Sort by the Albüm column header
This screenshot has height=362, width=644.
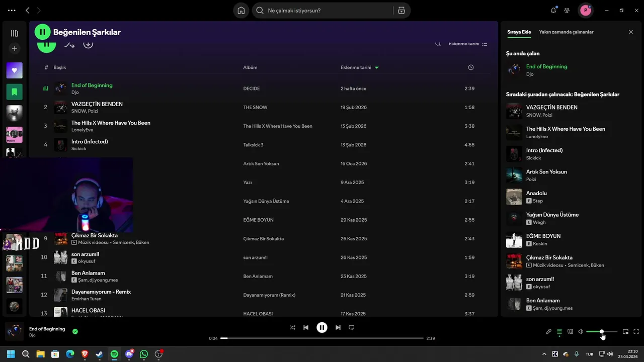click(x=250, y=67)
